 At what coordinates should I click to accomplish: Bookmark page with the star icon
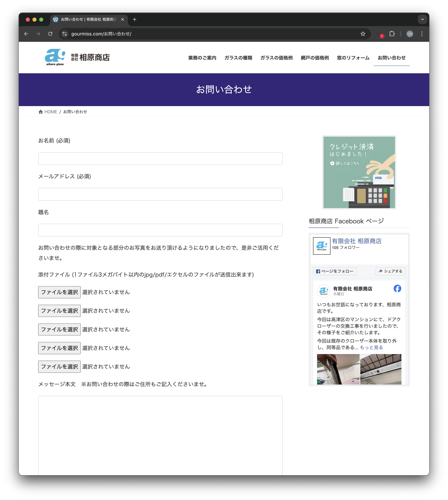363,34
